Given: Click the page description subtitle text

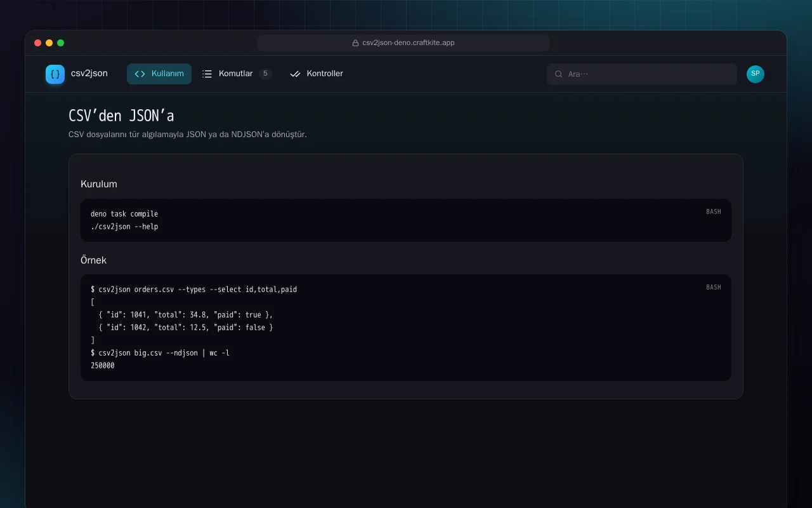Looking at the screenshot, I should point(188,135).
